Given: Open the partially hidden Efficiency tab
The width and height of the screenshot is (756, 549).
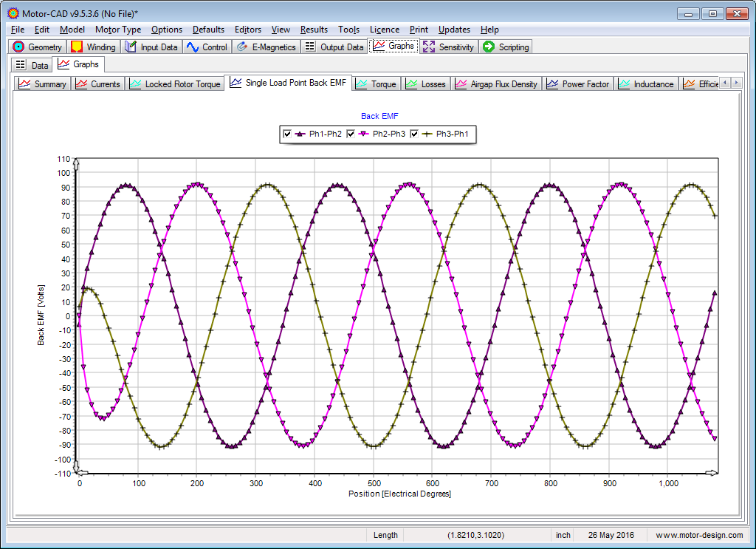Looking at the screenshot, I should pos(700,84).
